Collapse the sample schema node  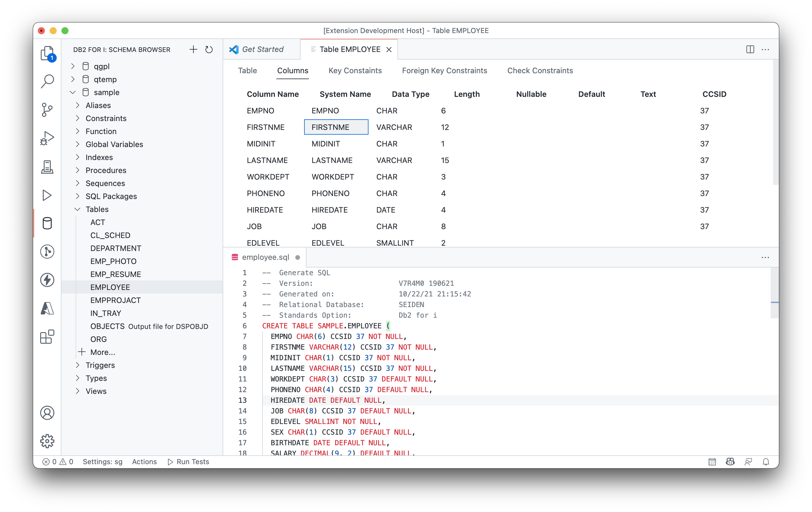click(73, 92)
